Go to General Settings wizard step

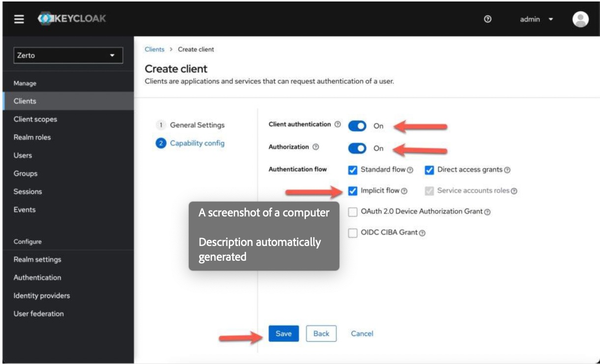coord(190,125)
